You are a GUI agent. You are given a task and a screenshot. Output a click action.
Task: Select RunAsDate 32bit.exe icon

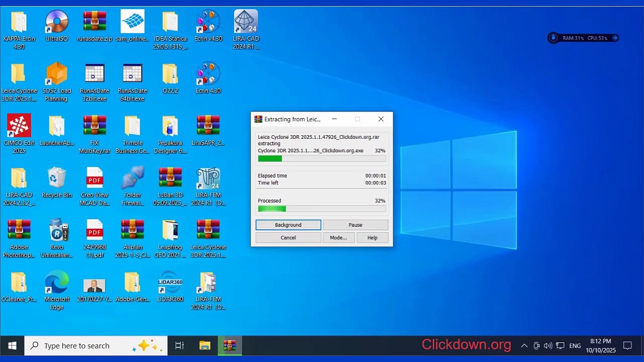click(x=95, y=82)
